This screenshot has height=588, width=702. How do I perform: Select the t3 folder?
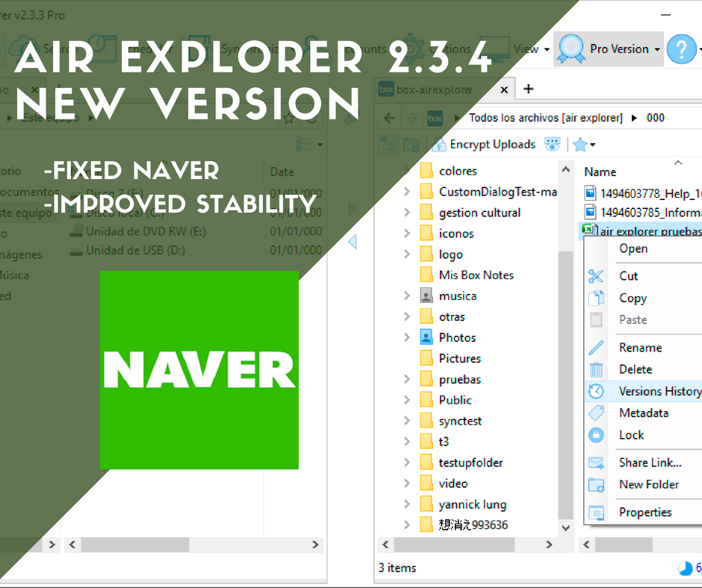tap(444, 442)
